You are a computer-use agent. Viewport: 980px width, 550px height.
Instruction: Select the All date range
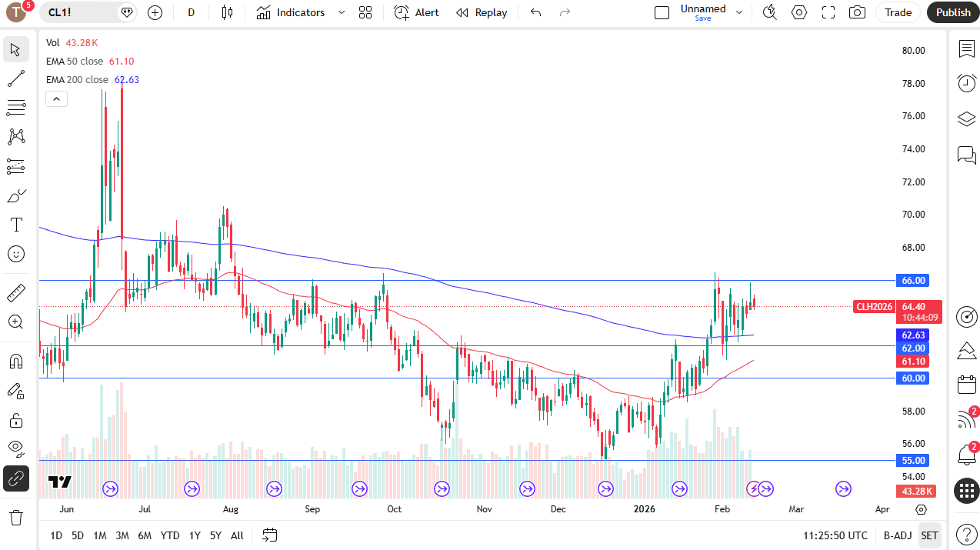237,535
